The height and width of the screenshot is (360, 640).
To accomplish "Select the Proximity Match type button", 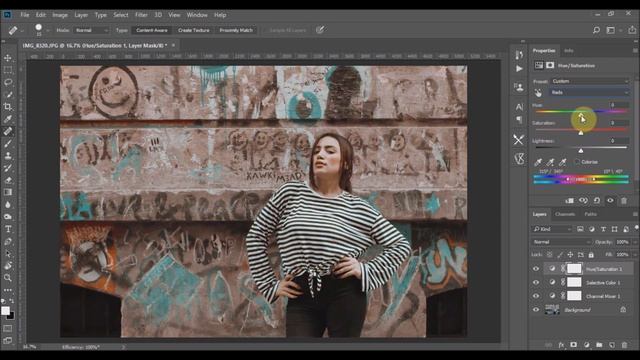I will tap(236, 30).
